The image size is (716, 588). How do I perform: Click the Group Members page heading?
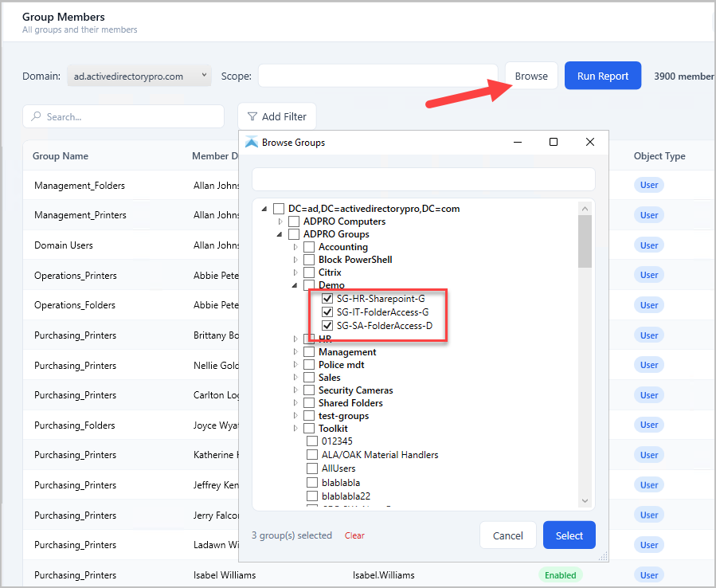[64, 17]
